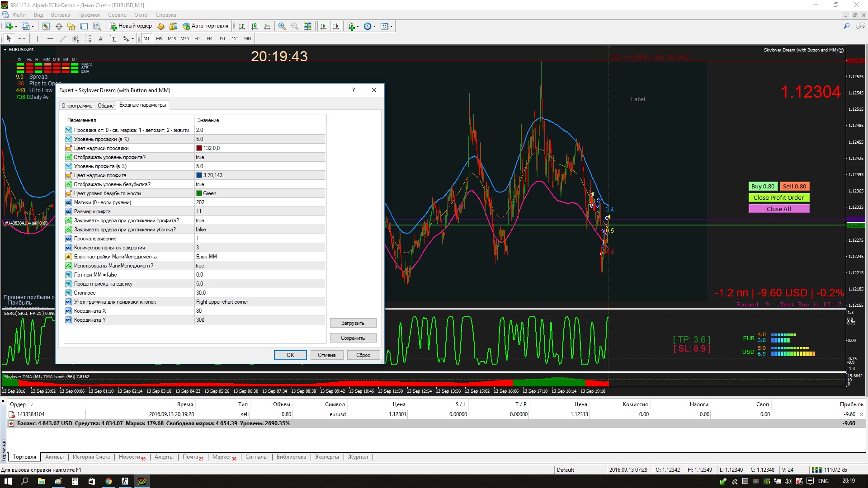868x488 pixels.
Task: Open the Windows Start menu
Action: point(8,481)
